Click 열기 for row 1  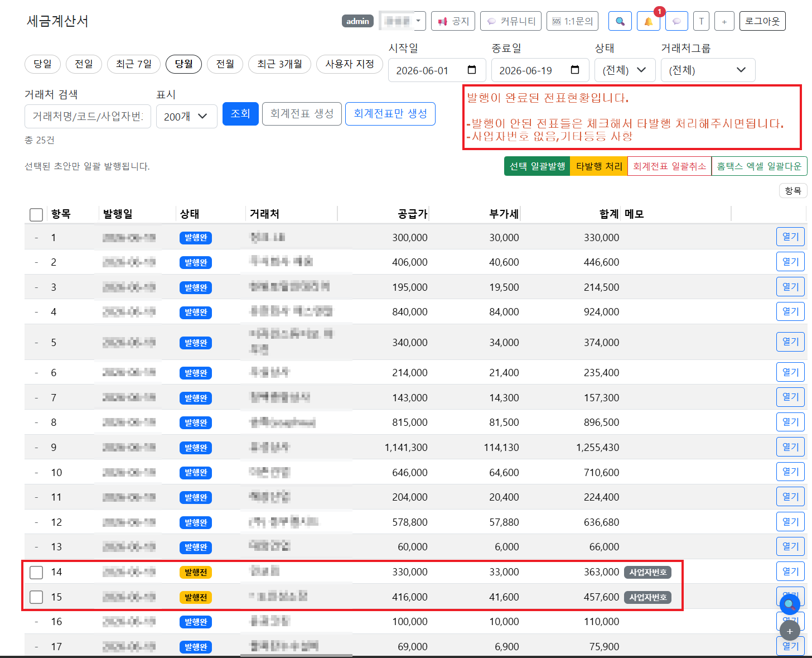click(790, 237)
